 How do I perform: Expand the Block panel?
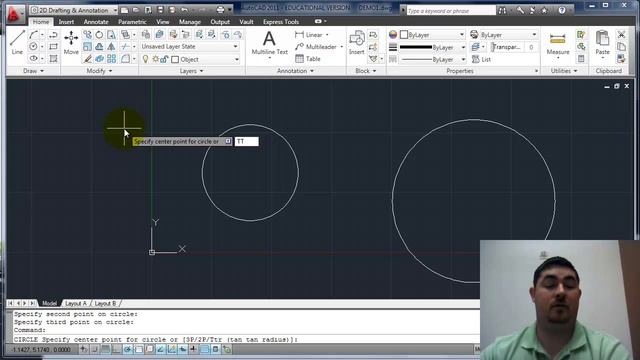[365, 71]
